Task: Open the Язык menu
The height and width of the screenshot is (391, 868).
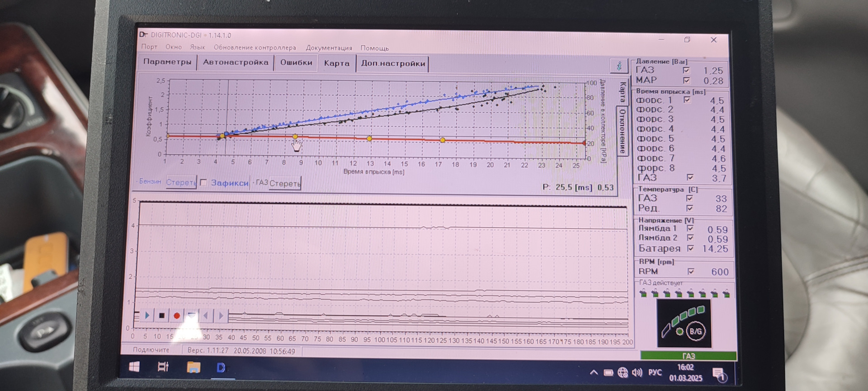Action: click(198, 47)
